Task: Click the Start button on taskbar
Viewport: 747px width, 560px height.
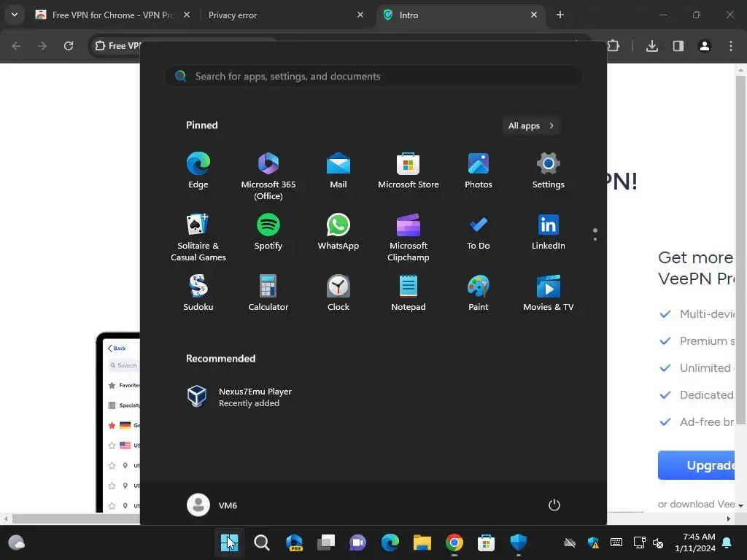Action: [x=229, y=542]
